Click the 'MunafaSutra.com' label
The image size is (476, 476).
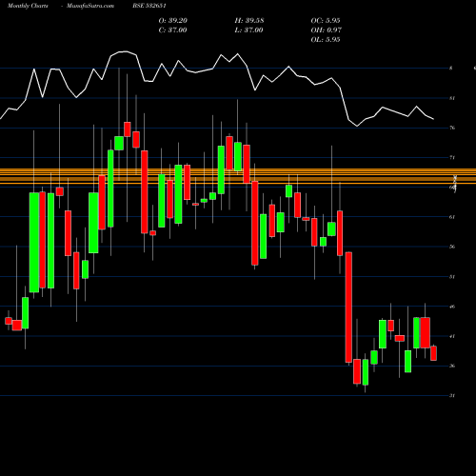[x=90, y=6]
